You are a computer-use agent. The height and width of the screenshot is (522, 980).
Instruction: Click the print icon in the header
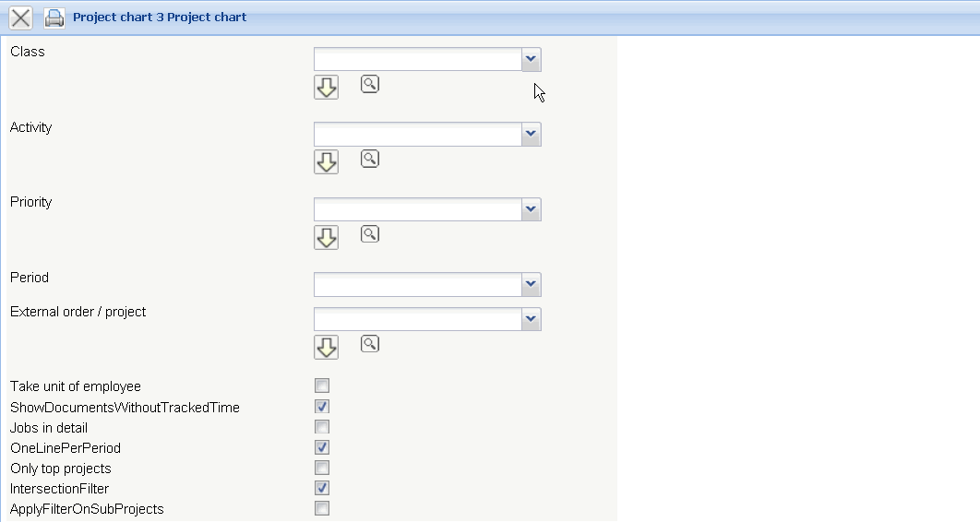[54, 18]
